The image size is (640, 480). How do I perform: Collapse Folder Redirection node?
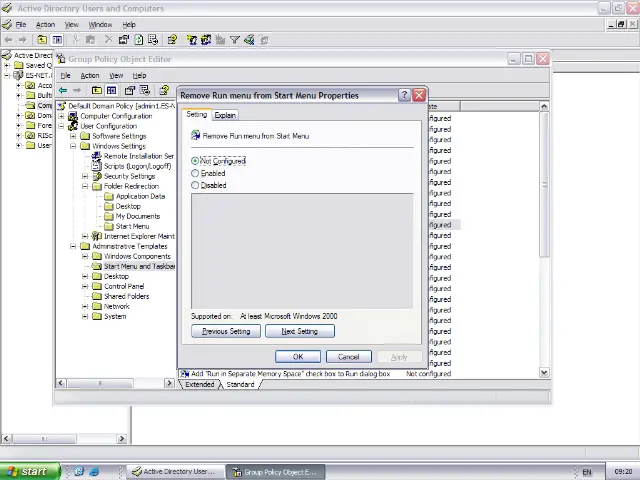tap(85, 186)
